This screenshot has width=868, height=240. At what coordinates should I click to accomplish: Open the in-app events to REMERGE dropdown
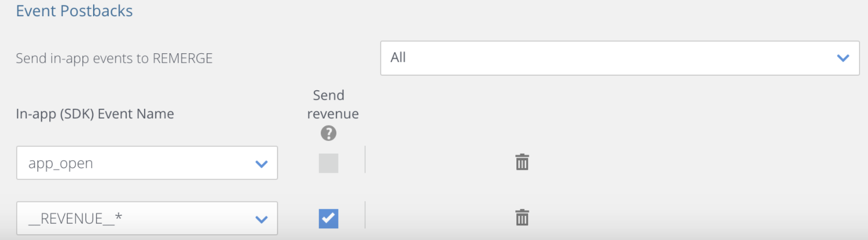tap(619, 58)
